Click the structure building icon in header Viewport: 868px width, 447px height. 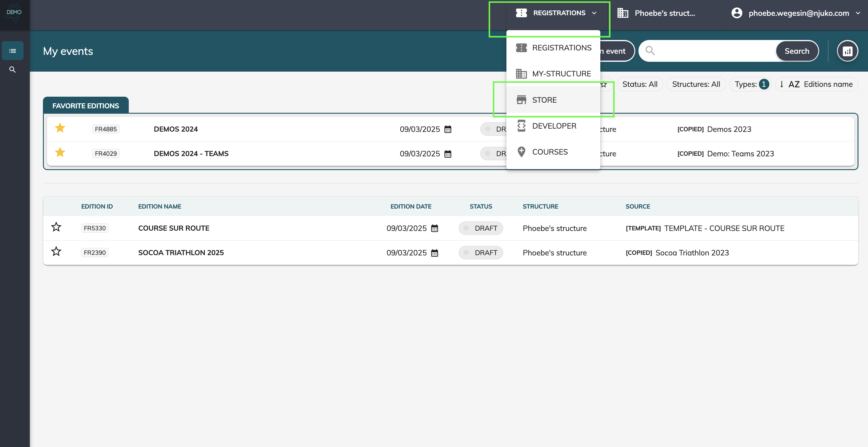coord(623,13)
